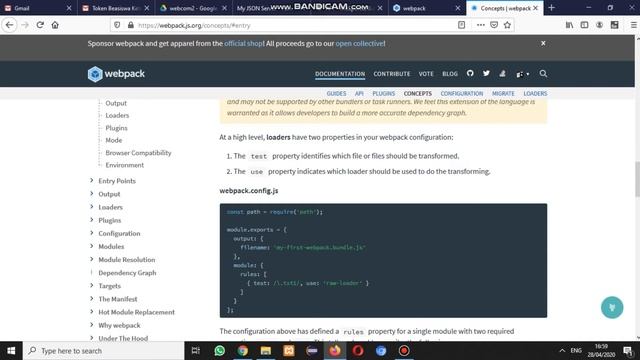Click the Pocket save icon

pos(494,25)
